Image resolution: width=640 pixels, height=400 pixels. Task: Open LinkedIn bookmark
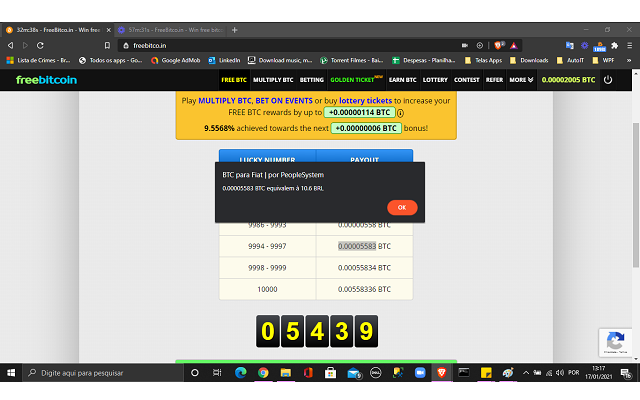[224, 60]
